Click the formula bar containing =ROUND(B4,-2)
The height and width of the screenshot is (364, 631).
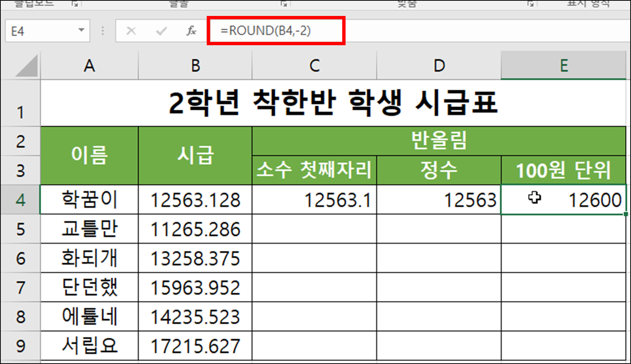[x=277, y=31]
